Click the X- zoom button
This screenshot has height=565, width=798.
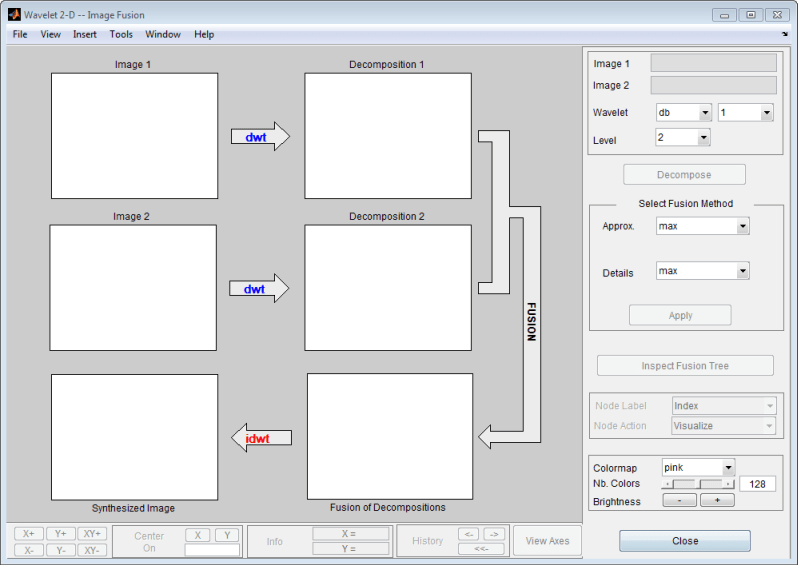click(28, 550)
